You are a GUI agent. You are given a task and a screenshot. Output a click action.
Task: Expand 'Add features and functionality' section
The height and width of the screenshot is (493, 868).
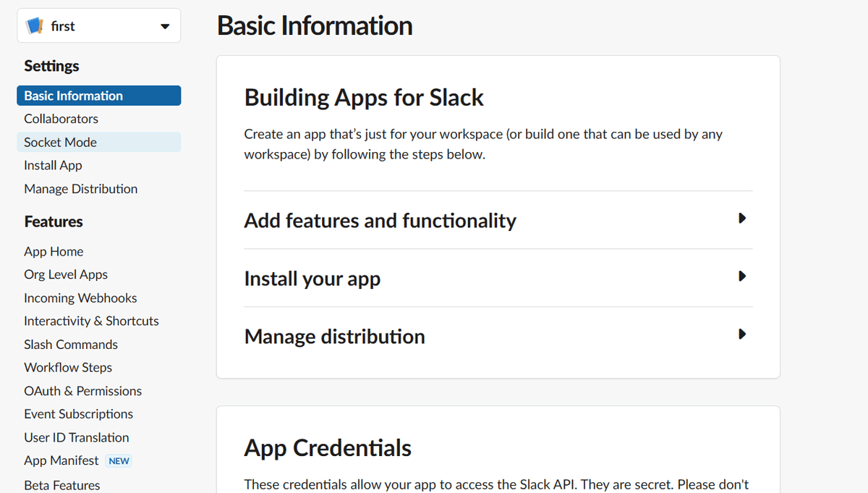[498, 220]
